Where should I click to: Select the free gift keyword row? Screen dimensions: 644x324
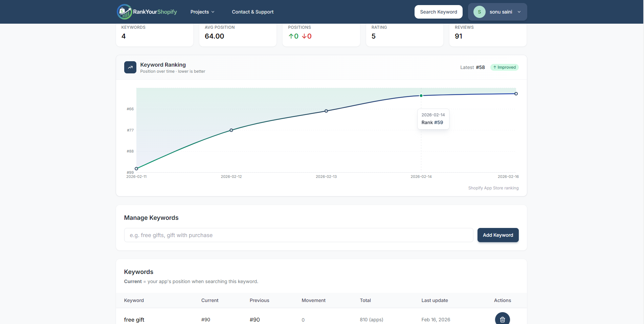point(134,319)
